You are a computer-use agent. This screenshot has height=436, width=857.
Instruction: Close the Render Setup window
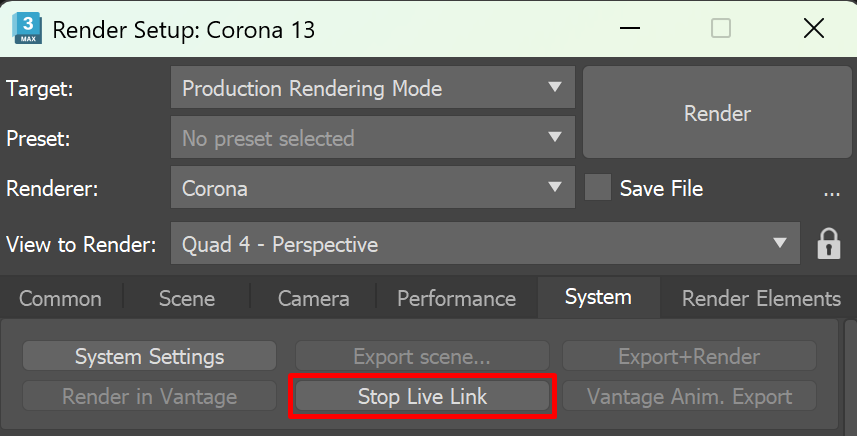point(813,29)
